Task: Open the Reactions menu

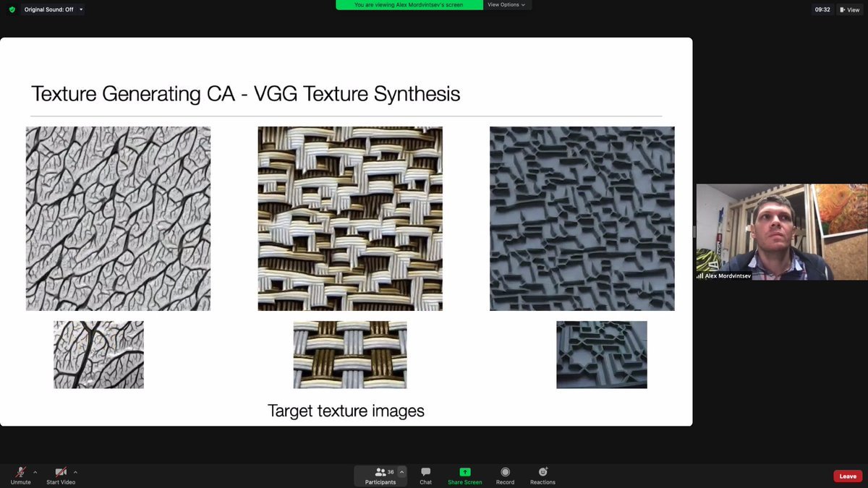Action: [x=542, y=473]
